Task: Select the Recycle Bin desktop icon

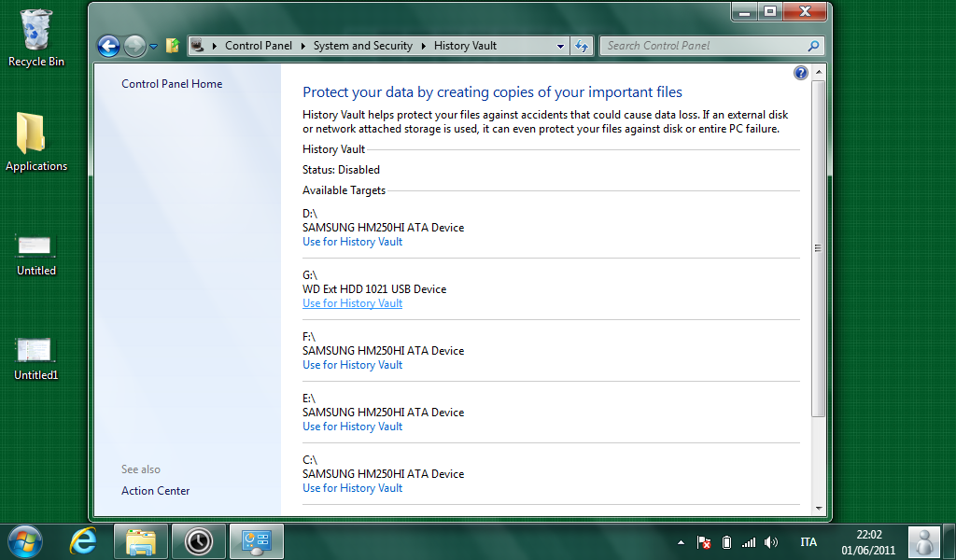Action: [36, 37]
